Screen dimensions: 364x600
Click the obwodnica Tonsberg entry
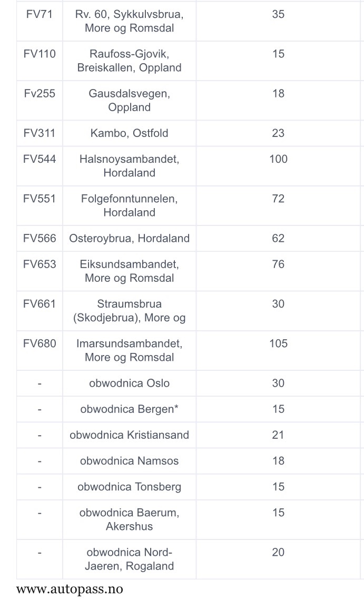click(x=130, y=487)
